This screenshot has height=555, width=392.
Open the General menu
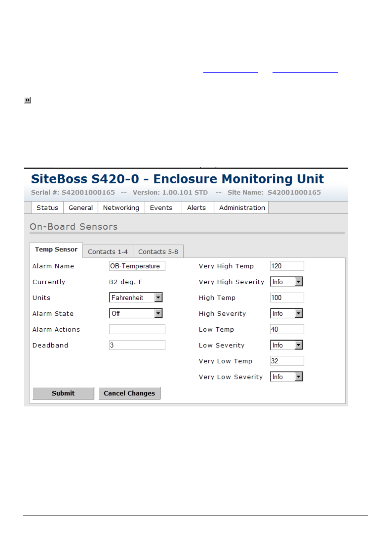[81, 208]
